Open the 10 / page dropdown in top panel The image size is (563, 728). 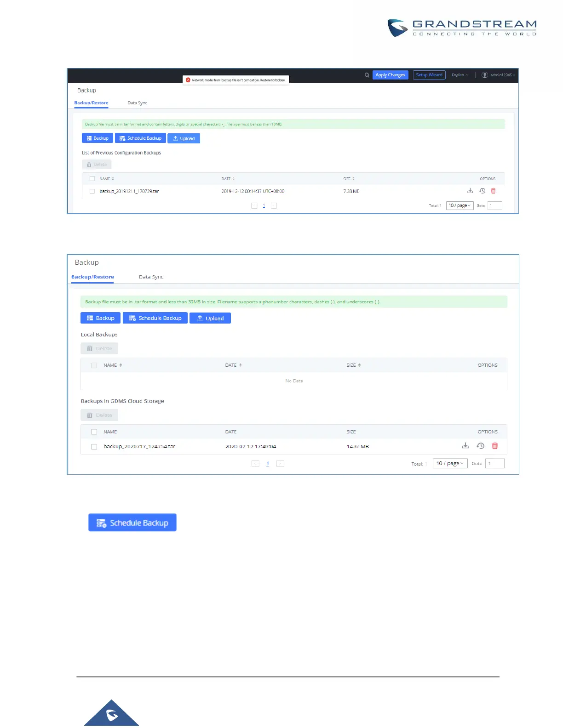point(460,205)
